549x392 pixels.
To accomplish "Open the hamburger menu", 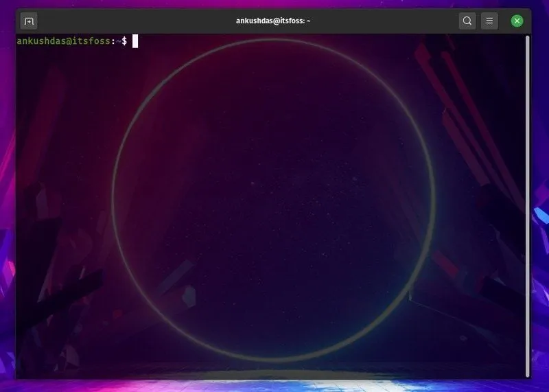I will (x=489, y=21).
